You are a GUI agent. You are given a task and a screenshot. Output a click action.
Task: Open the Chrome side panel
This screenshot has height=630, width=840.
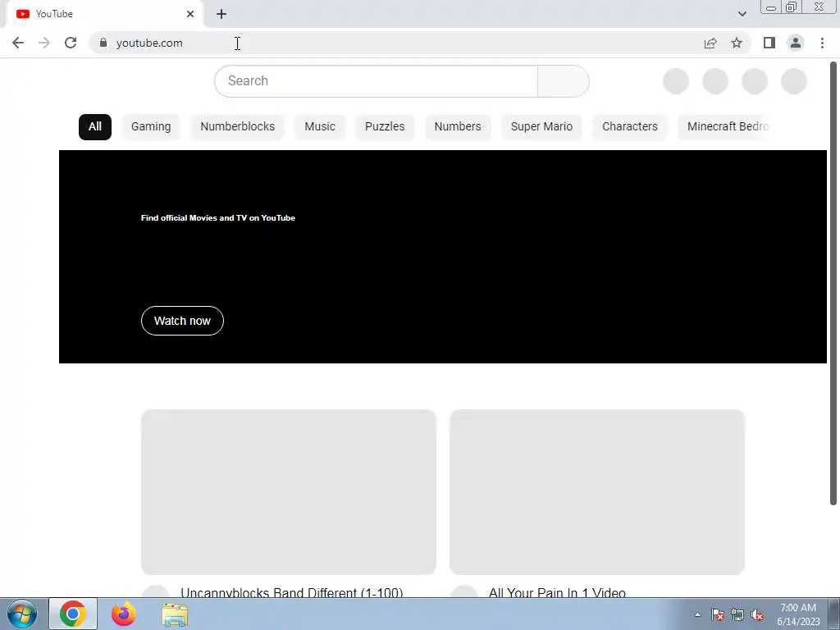769,43
